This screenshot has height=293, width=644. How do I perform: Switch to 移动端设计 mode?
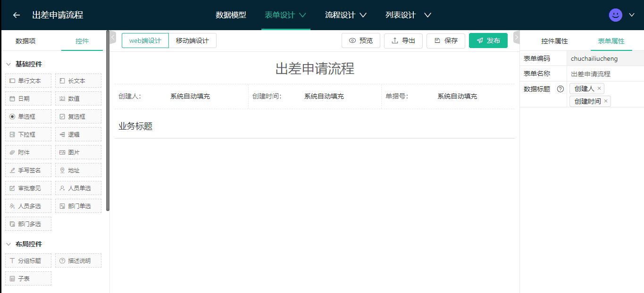pos(192,41)
